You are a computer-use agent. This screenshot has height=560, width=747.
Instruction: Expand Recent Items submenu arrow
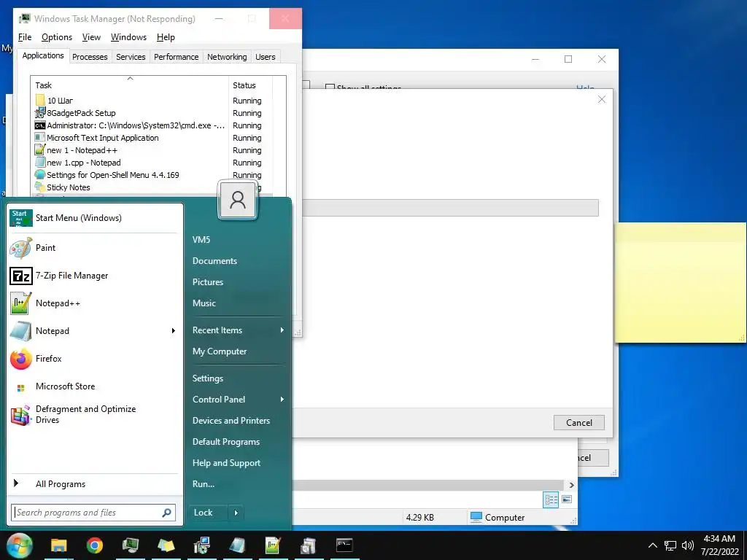(282, 330)
